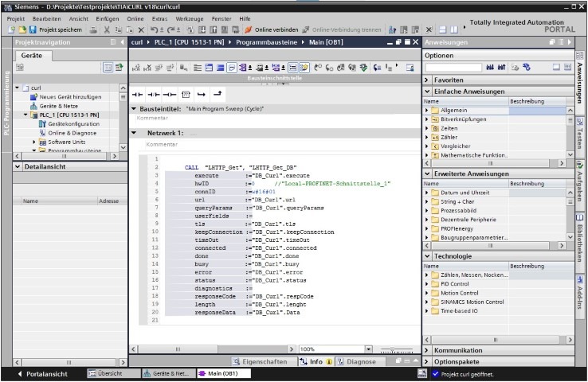Expand the Bitverknüpfungen folder
The height and width of the screenshot is (382, 588).
point(427,119)
